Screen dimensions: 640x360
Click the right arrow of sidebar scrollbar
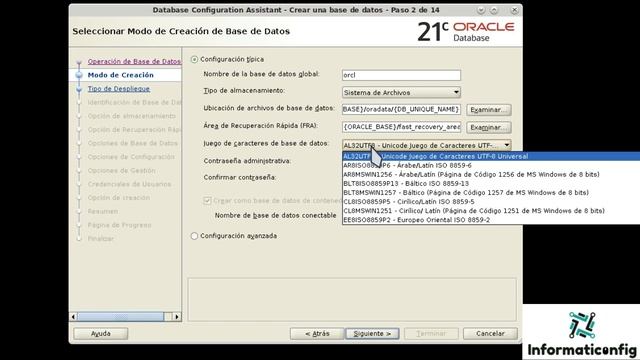176,316
